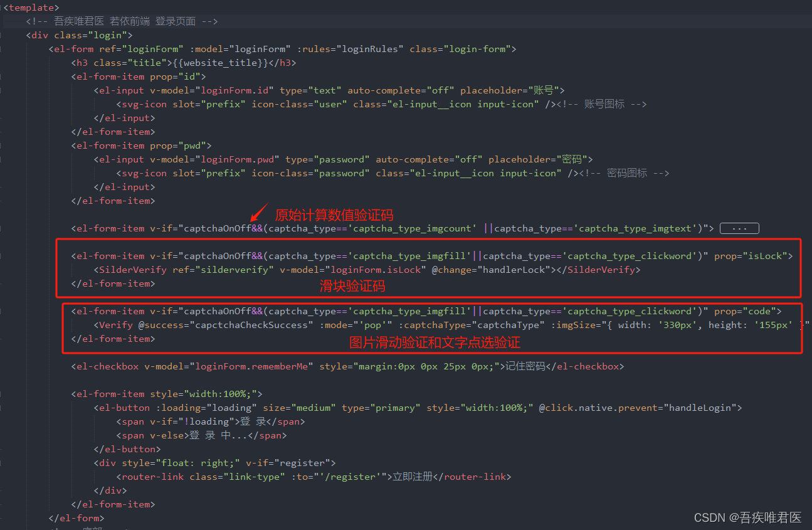Click :loading="loading" on el-button
This screenshot has width=812, height=530.
[206, 408]
